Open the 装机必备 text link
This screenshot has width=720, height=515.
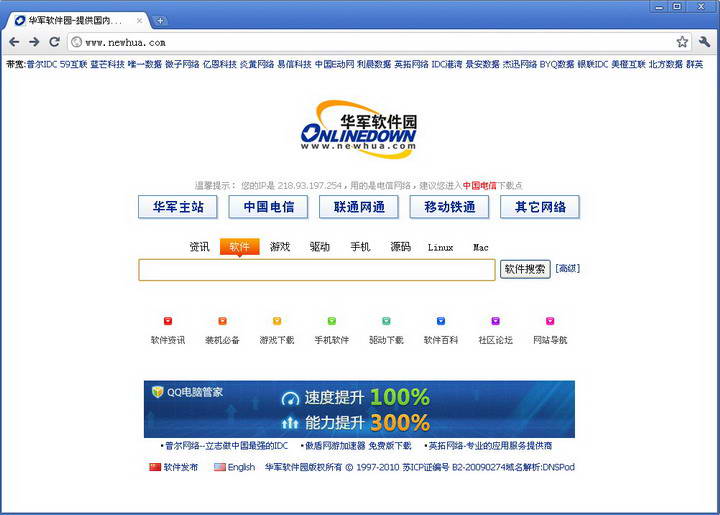[222, 340]
